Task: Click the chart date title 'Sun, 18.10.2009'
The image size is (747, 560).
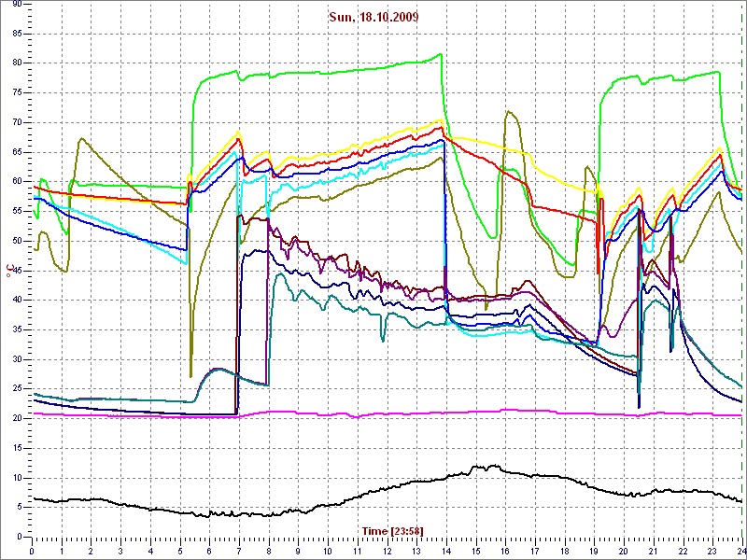Action: [x=373, y=18]
